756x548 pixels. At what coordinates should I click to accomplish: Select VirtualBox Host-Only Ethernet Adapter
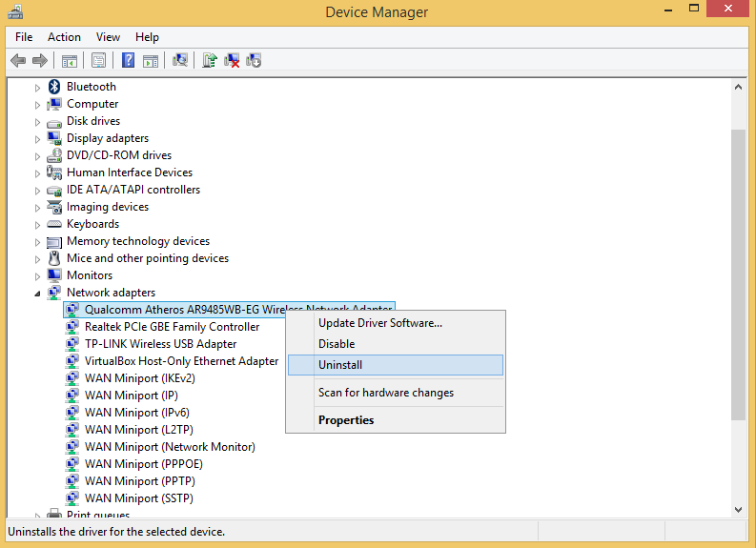(x=181, y=361)
